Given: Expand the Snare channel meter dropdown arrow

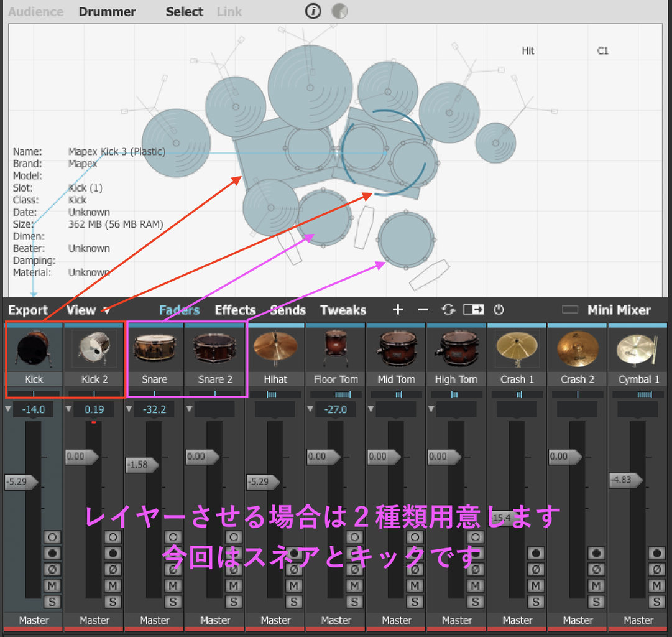Looking at the screenshot, I should click(x=129, y=409).
